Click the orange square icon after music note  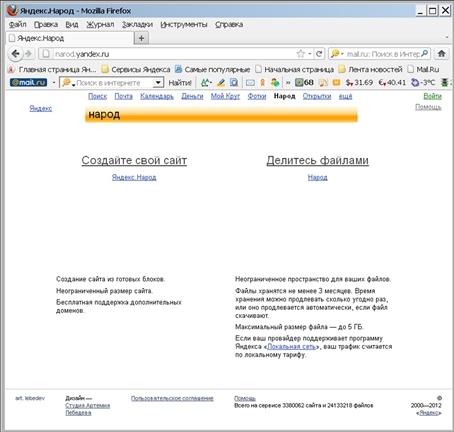tap(336, 82)
